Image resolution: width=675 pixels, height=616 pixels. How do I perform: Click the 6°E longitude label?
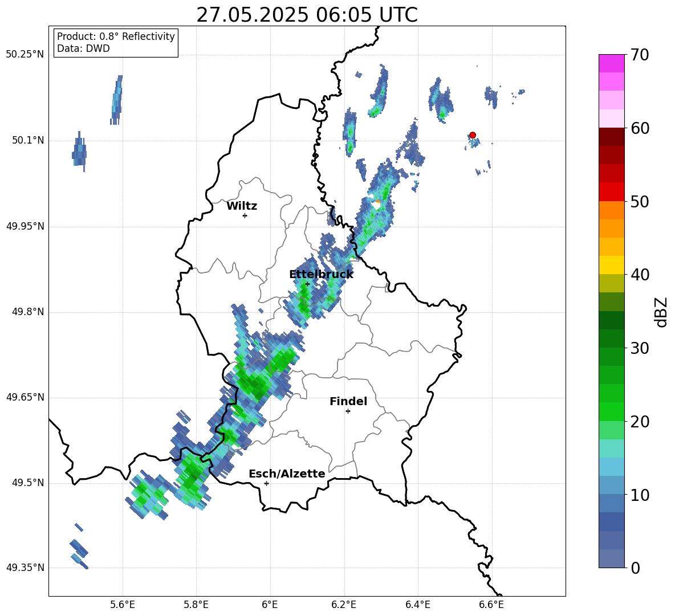click(x=270, y=605)
